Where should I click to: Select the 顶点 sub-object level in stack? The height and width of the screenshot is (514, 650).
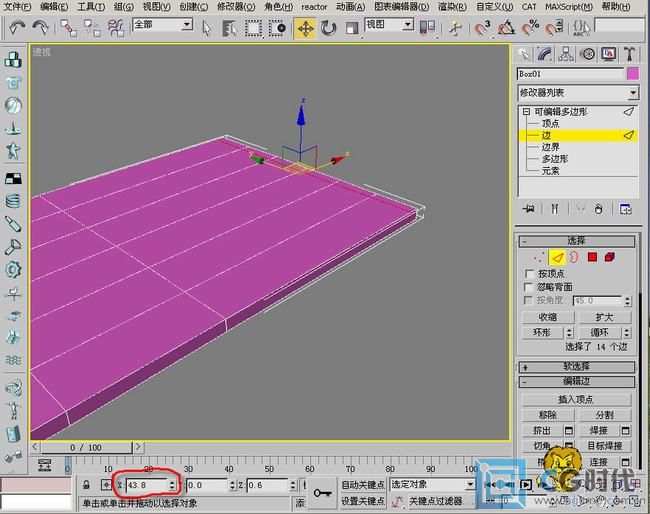(x=551, y=124)
